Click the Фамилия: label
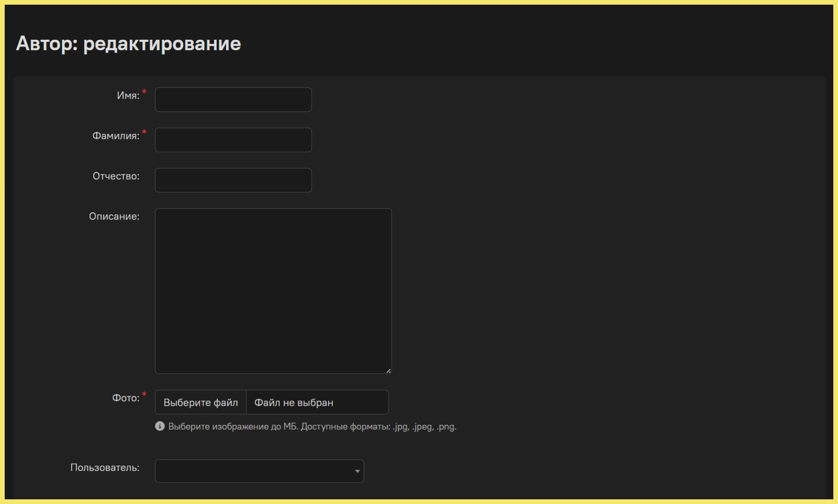This screenshot has height=504, width=838. point(116,136)
